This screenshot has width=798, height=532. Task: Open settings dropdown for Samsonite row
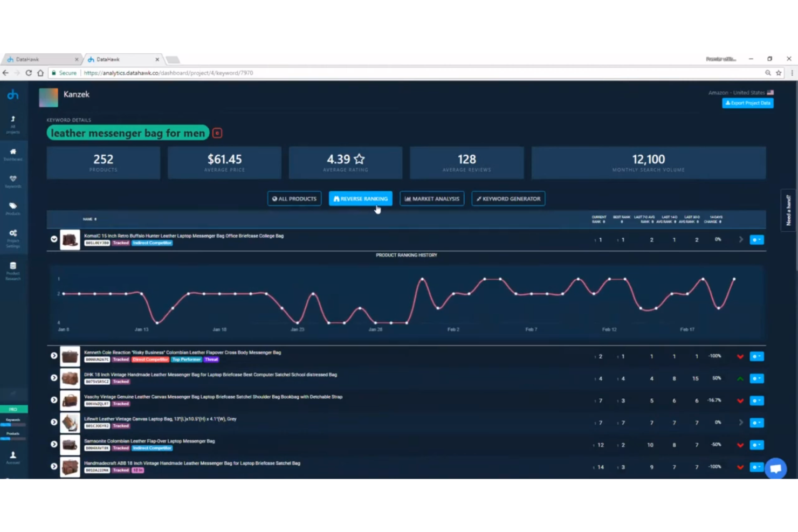tap(756, 445)
